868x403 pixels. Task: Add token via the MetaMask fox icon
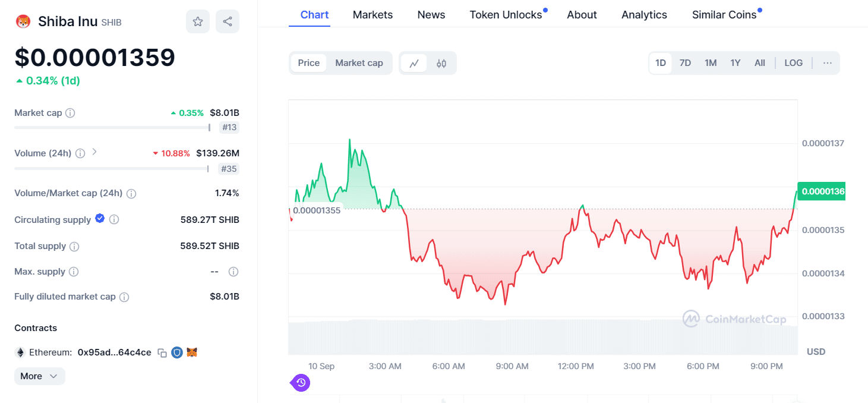[x=191, y=352]
